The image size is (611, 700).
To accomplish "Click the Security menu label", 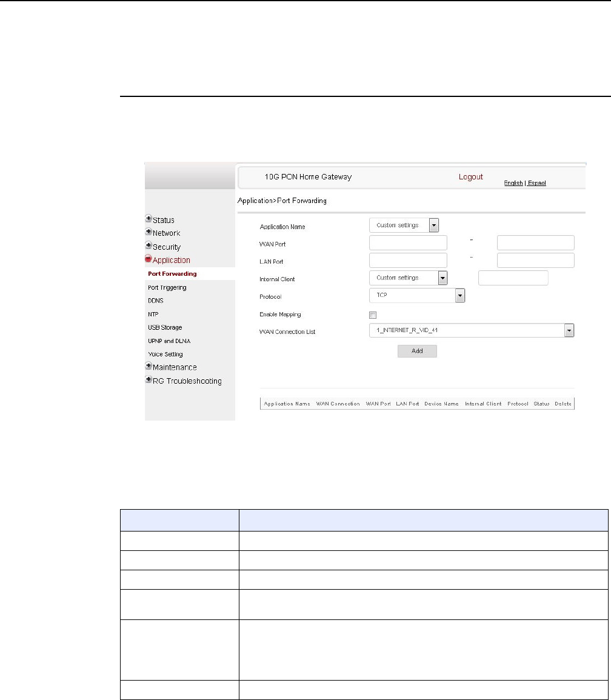I will click(167, 247).
